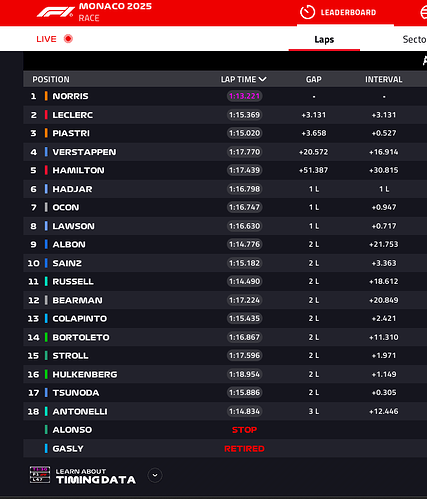Click the Gap column header
Screen dimensions: 427x499
(x=314, y=79)
